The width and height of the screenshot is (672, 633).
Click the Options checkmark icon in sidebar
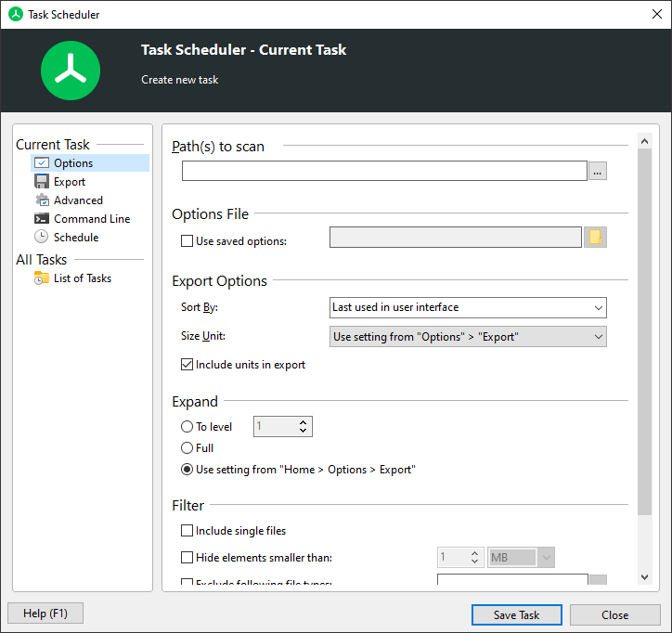(x=42, y=163)
